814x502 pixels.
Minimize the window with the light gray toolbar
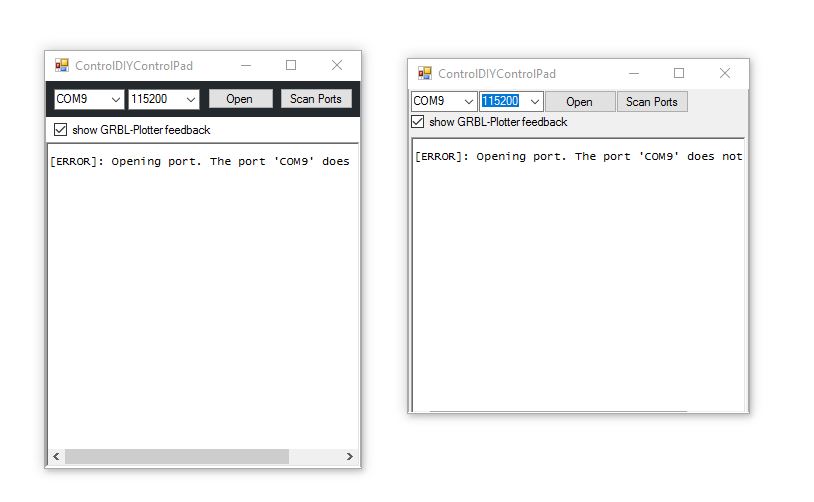[632, 73]
